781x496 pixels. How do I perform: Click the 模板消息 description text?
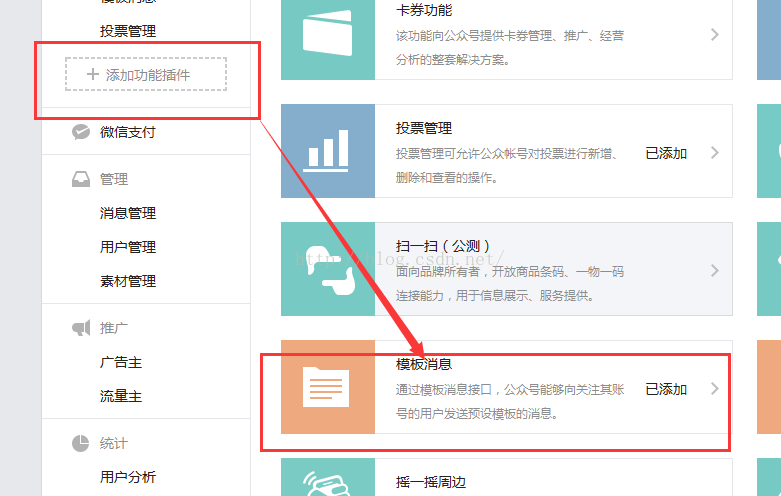point(510,402)
